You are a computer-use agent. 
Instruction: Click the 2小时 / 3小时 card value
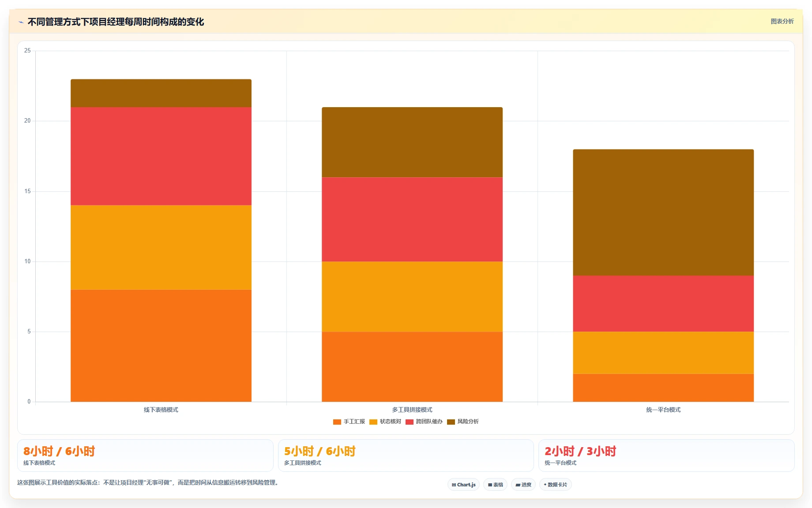[580, 451]
